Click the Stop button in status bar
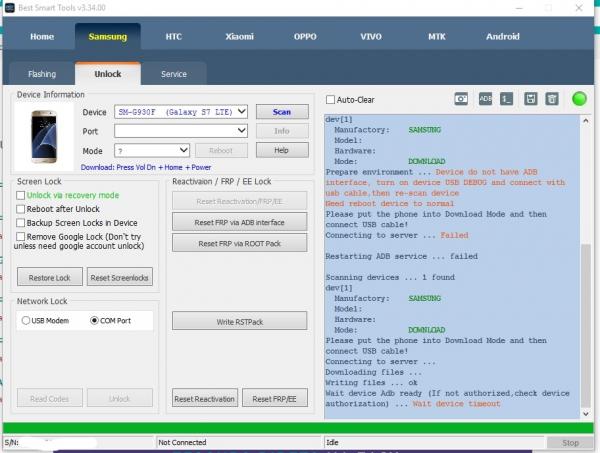This screenshot has height=453, width=600. click(570, 443)
